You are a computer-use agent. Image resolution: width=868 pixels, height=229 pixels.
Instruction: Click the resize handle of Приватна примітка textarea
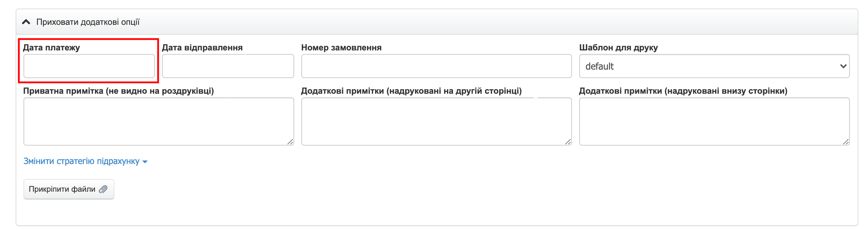click(x=291, y=142)
